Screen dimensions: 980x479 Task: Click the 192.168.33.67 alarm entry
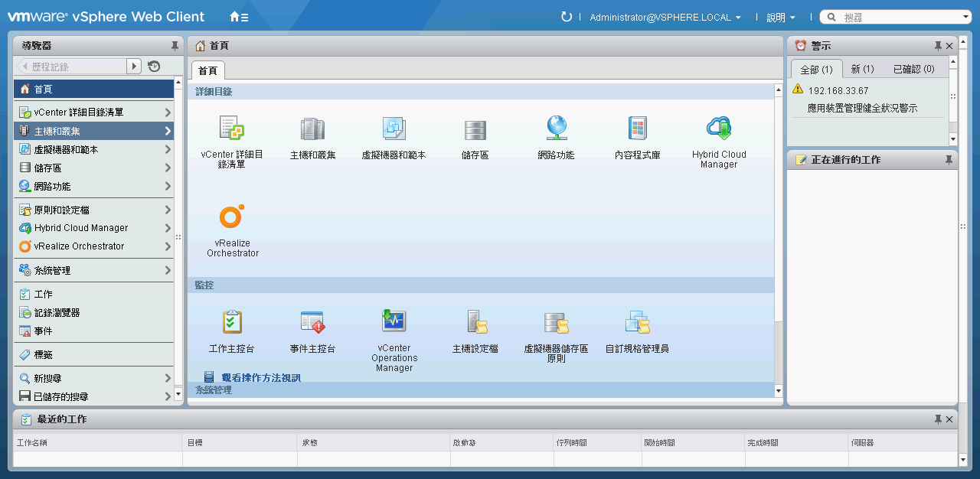pyautogui.click(x=838, y=90)
